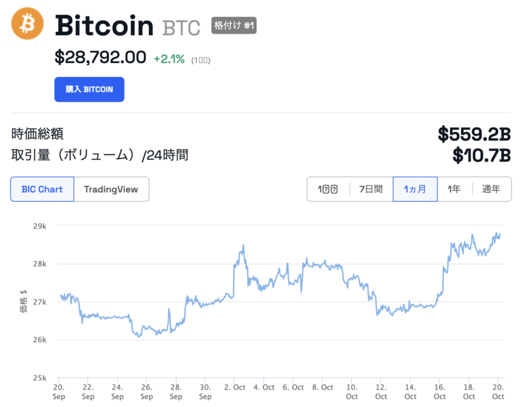The height and width of the screenshot is (407, 532).
Task: Select the 1-day time range option
Action: click(328, 189)
